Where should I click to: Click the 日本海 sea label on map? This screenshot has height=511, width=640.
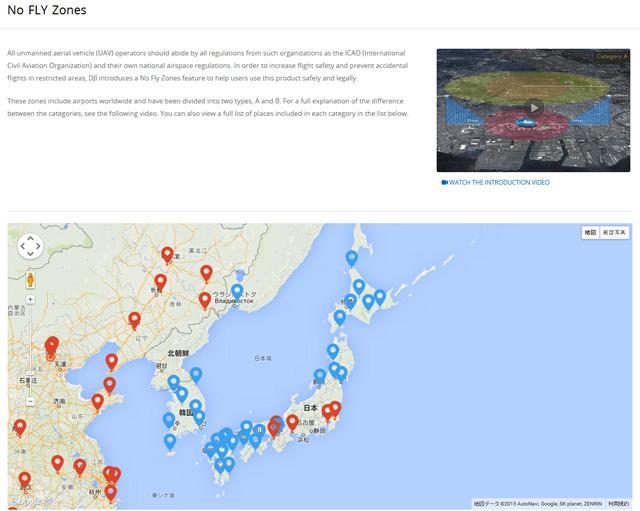(263, 358)
